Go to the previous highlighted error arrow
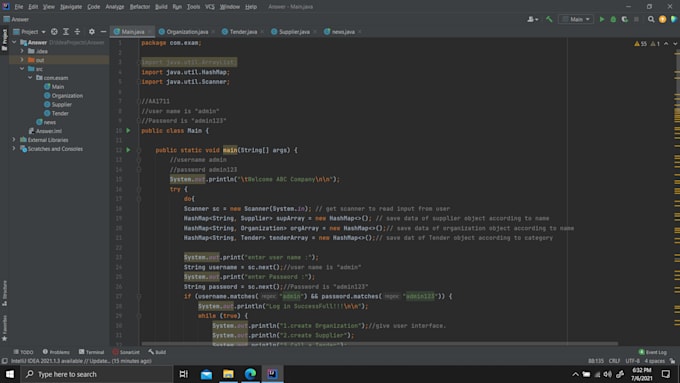This screenshot has width=680, height=383. (666, 43)
